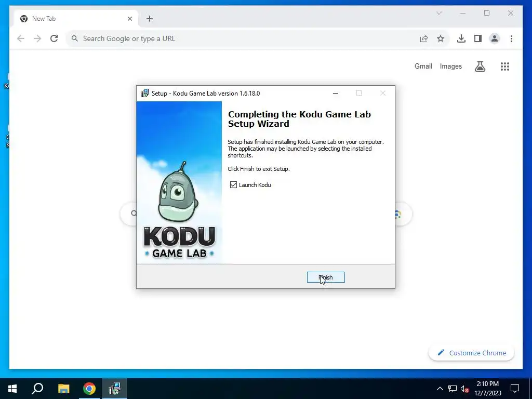Toggle Chrome side panel
This screenshot has width=532, height=399.
(478, 38)
